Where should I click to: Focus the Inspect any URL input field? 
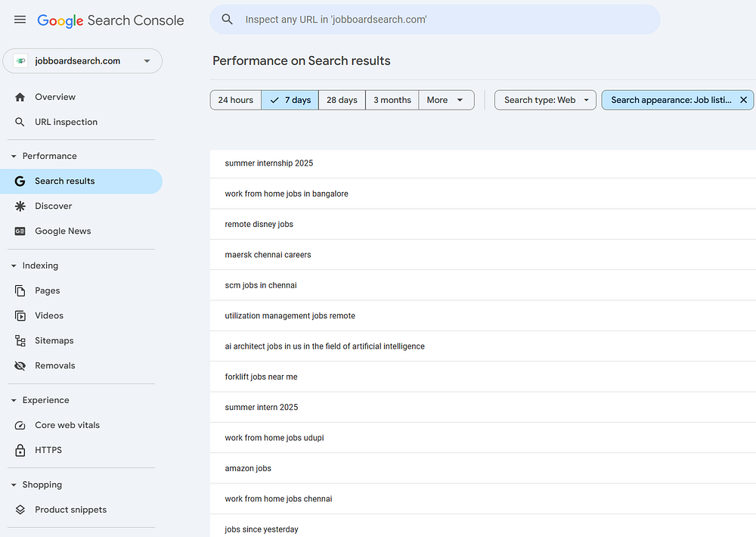point(435,20)
